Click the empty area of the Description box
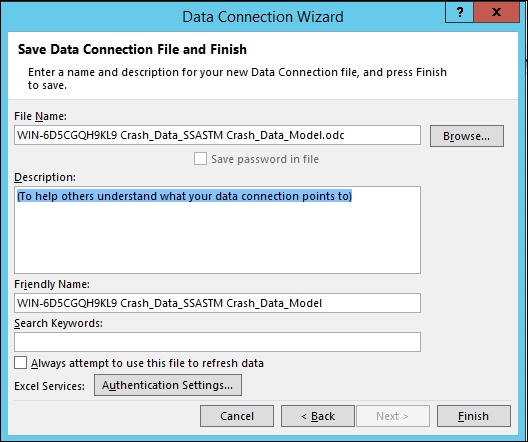 pos(217,239)
